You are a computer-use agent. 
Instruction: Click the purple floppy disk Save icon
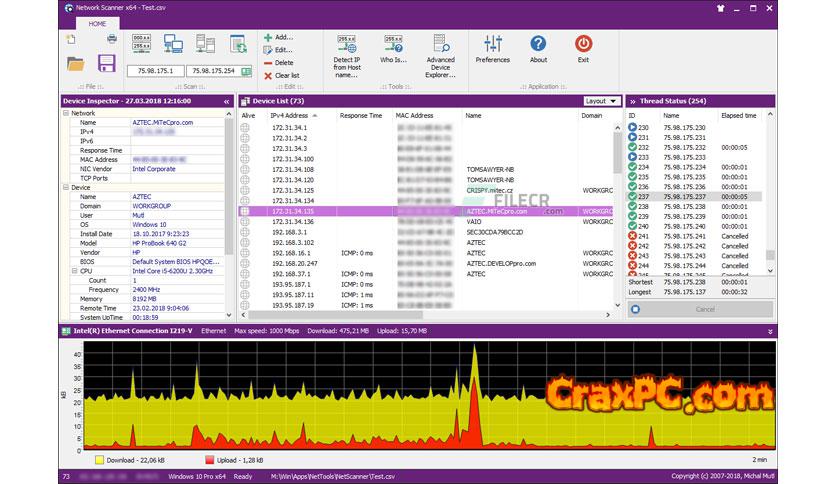click(104, 65)
